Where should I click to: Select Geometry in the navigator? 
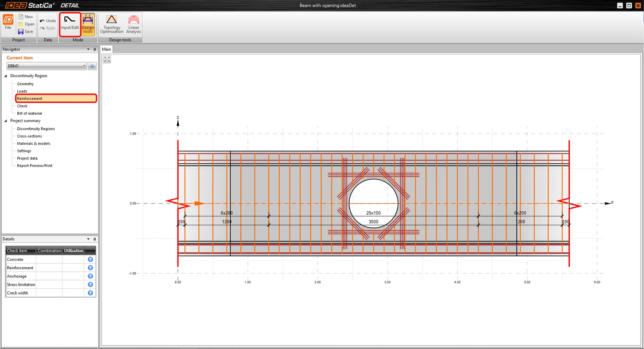coord(25,84)
